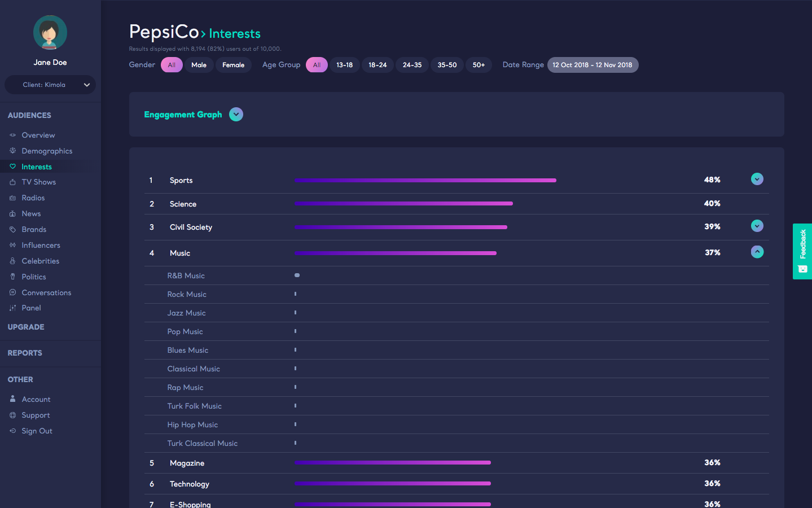This screenshot has width=812, height=508.
Task: Click the heart icon beside Interests
Action: [x=12, y=167]
